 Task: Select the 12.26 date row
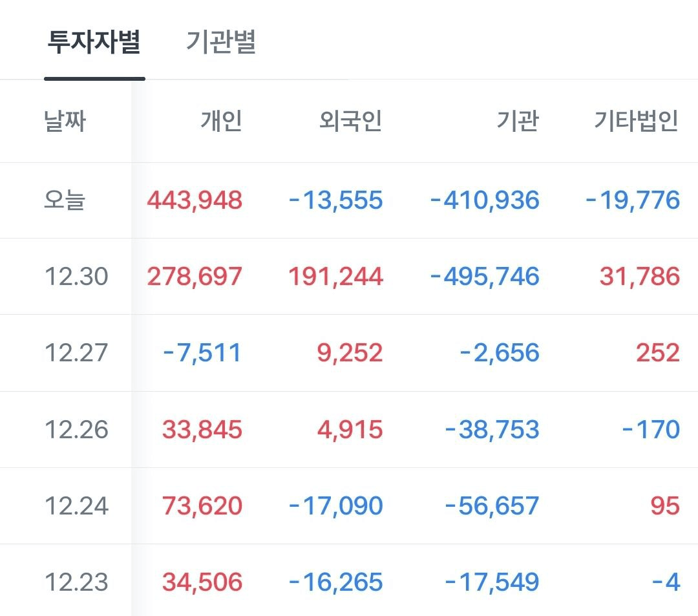tap(349, 429)
